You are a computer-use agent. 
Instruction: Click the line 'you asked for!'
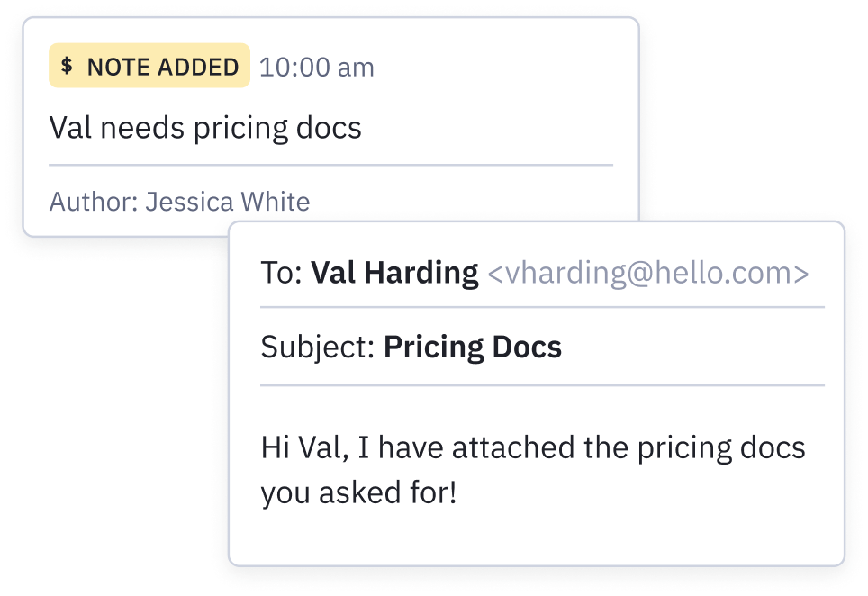358,492
